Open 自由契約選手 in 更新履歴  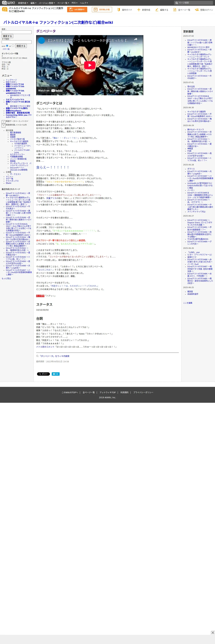click(x=193, y=294)
